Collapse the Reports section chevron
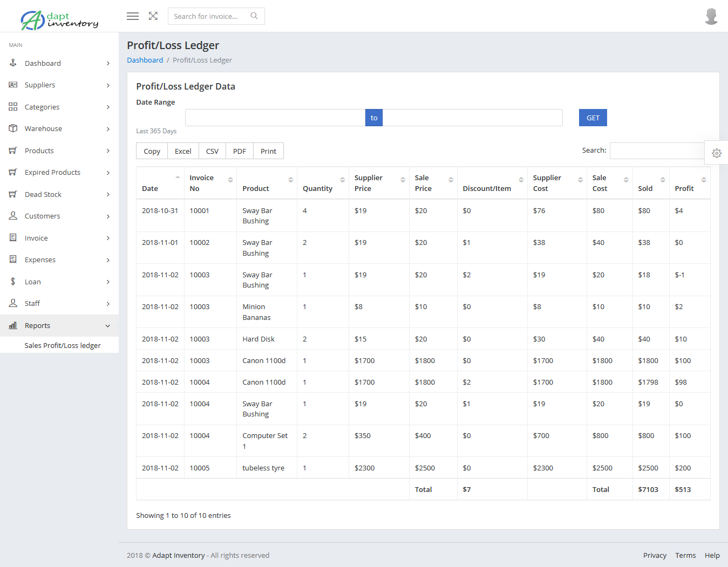Image resolution: width=728 pixels, height=567 pixels. click(x=107, y=325)
